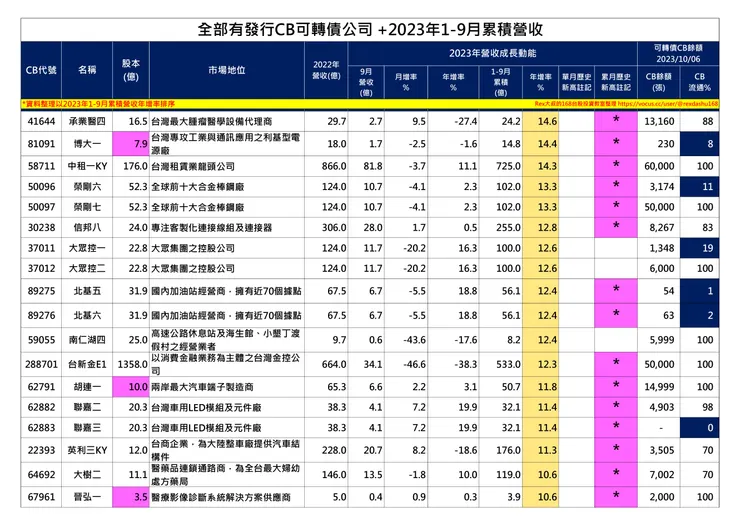Click yearly growth value -18.6
The width and height of the screenshot is (740, 523).
(465, 450)
